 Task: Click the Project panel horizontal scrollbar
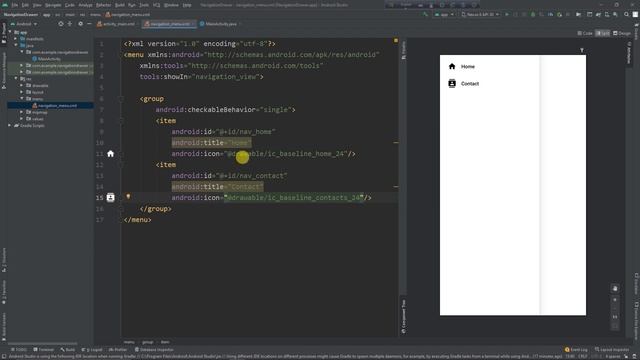pyautogui.click(x=42, y=344)
